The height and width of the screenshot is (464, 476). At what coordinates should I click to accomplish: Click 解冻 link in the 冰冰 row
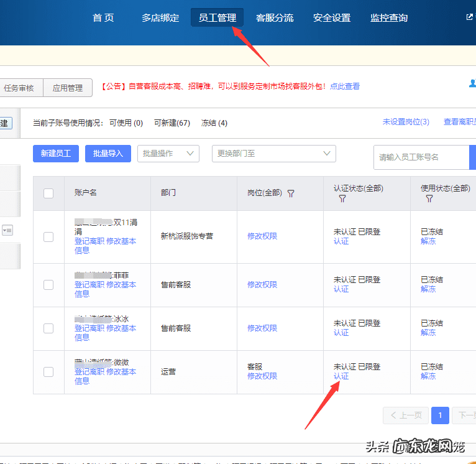(x=428, y=333)
